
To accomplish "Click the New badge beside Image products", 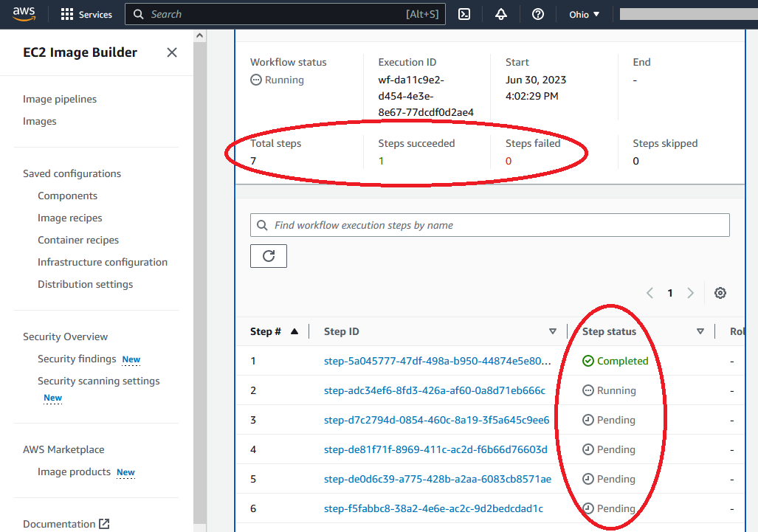I will pyautogui.click(x=125, y=472).
